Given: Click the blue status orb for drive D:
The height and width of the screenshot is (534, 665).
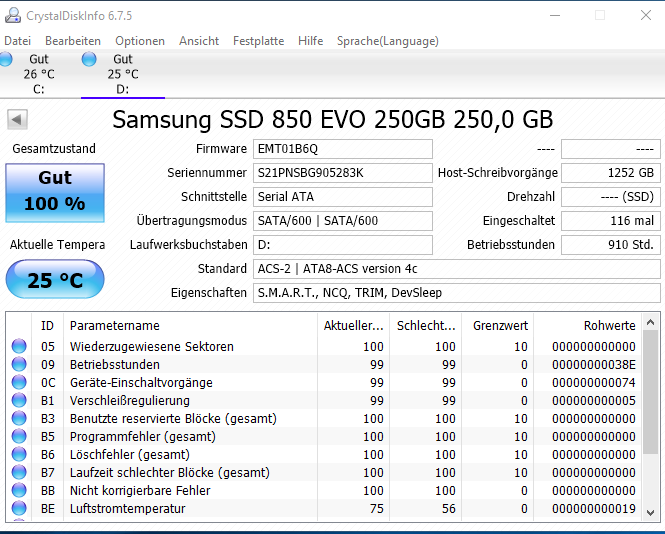Looking at the screenshot, I should (89, 59).
